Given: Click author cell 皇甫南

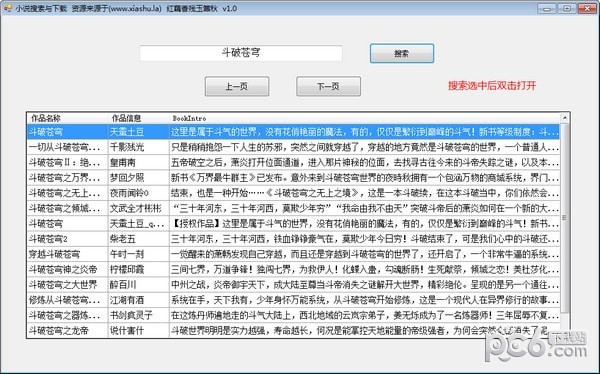Looking at the screenshot, I should (x=139, y=162).
